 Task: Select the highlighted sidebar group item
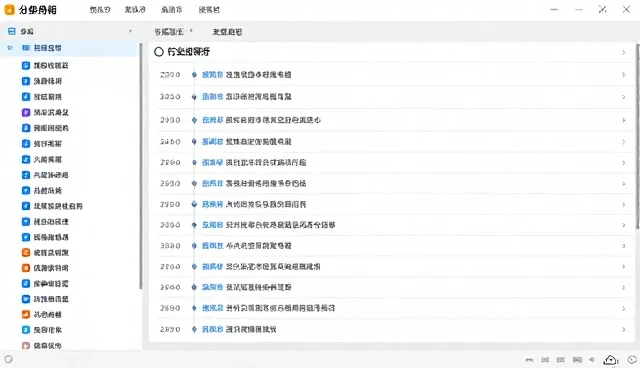(x=69, y=48)
